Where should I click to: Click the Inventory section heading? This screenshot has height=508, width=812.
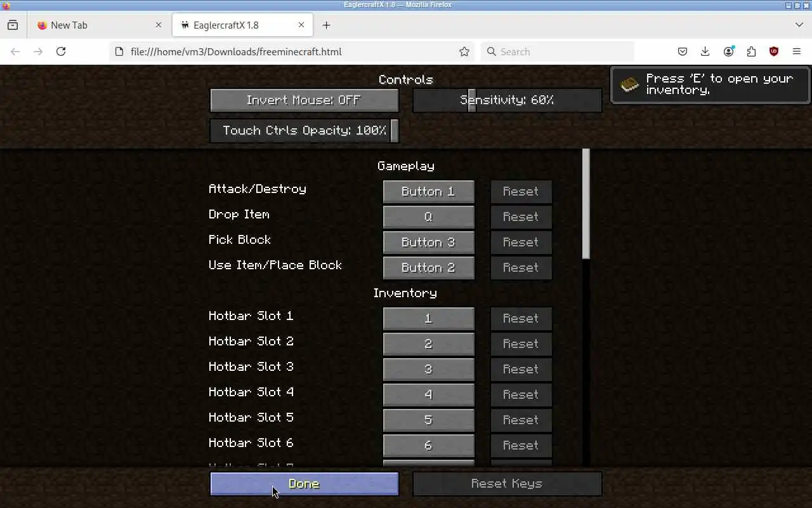point(405,293)
